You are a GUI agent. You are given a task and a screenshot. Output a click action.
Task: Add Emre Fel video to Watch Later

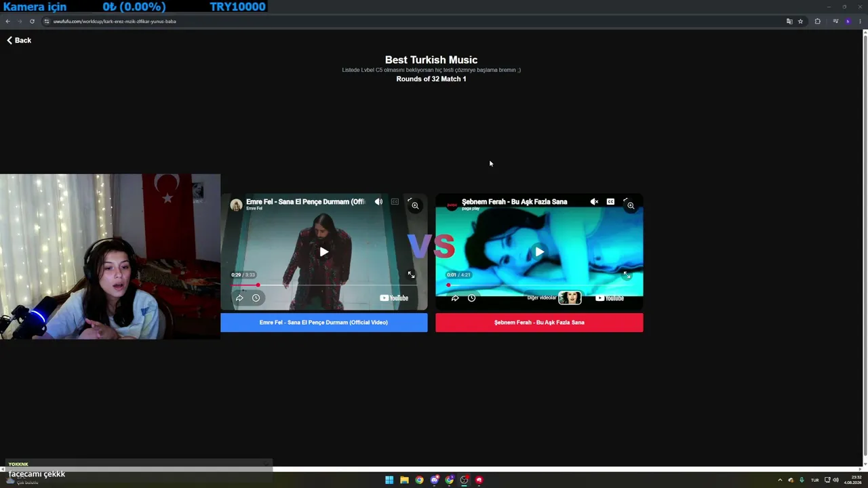[256, 298]
